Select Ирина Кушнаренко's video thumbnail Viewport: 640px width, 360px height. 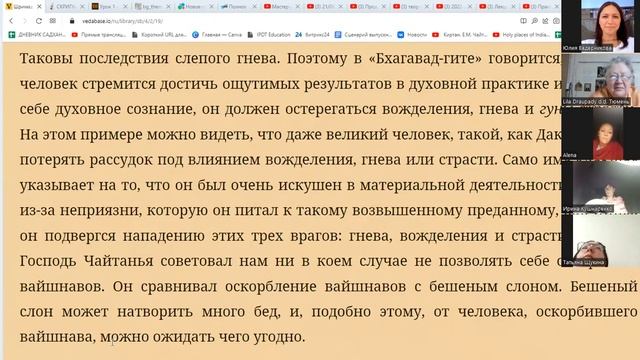pyautogui.click(x=601, y=187)
